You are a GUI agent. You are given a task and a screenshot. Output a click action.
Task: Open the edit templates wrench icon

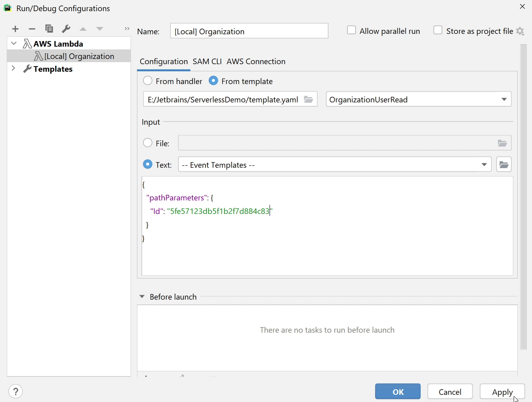point(66,29)
